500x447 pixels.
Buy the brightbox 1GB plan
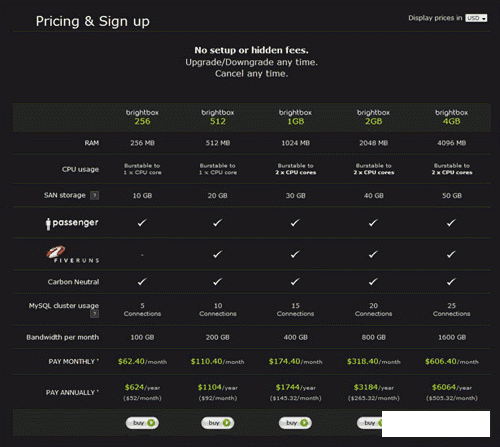click(x=295, y=423)
